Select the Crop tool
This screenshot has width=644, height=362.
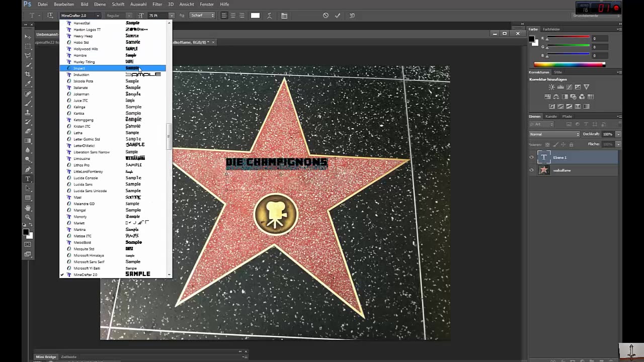[x=28, y=74]
